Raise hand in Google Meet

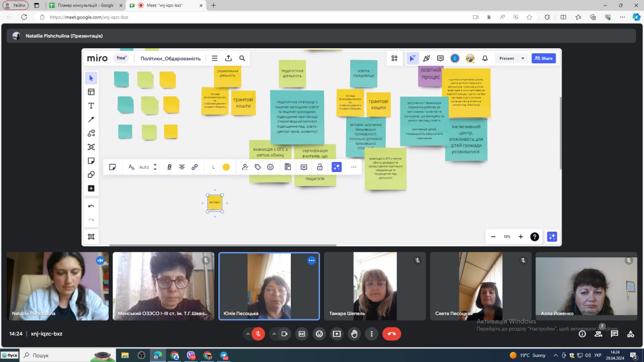pos(354,333)
